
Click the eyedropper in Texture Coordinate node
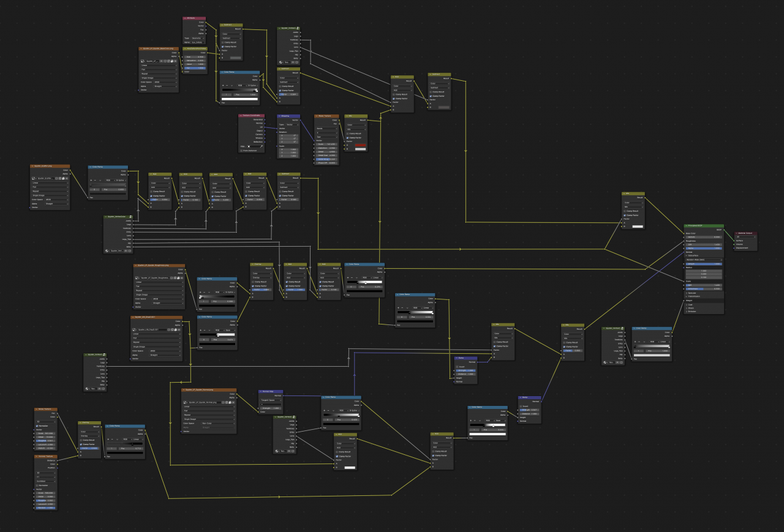tap(261, 146)
